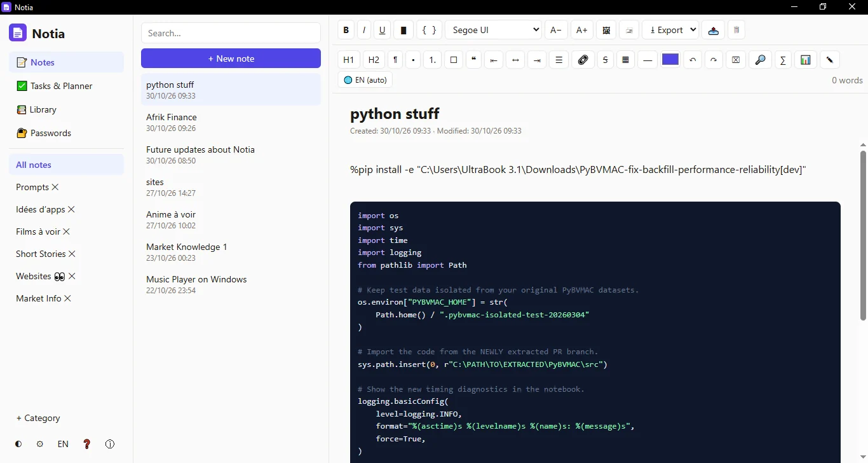Click the sigma formula icon
Image resolution: width=868 pixels, height=463 pixels.
(783, 60)
